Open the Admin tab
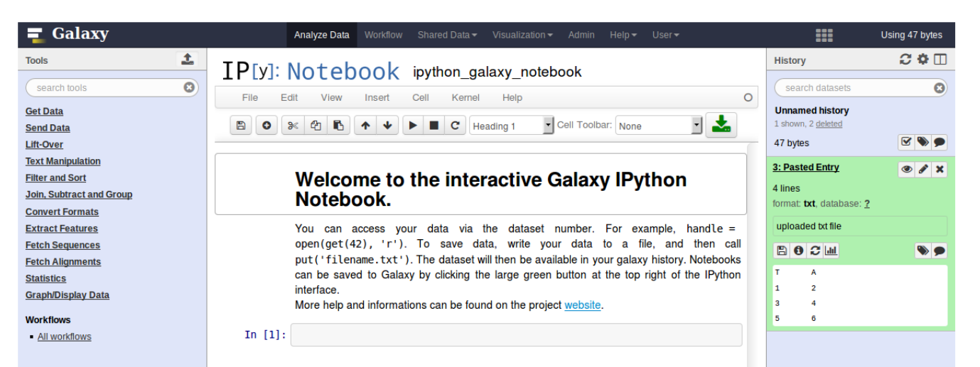Viewport: 980px width, 367px height. (x=581, y=35)
